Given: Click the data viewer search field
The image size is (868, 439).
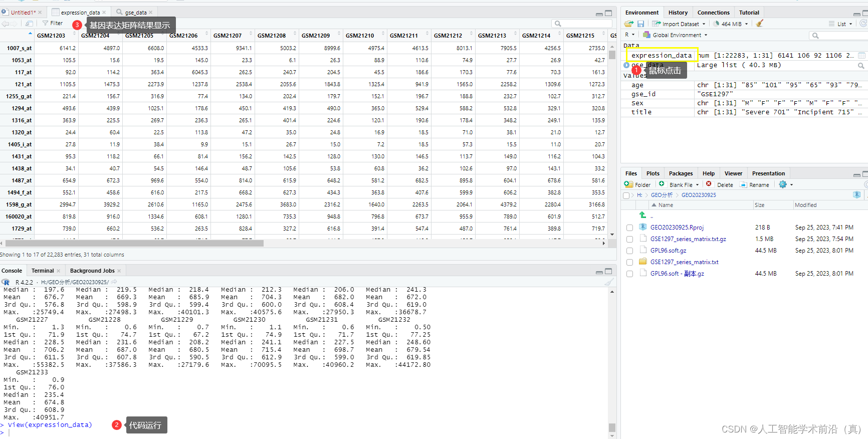Looking at the screenshot, I should 582,24.
